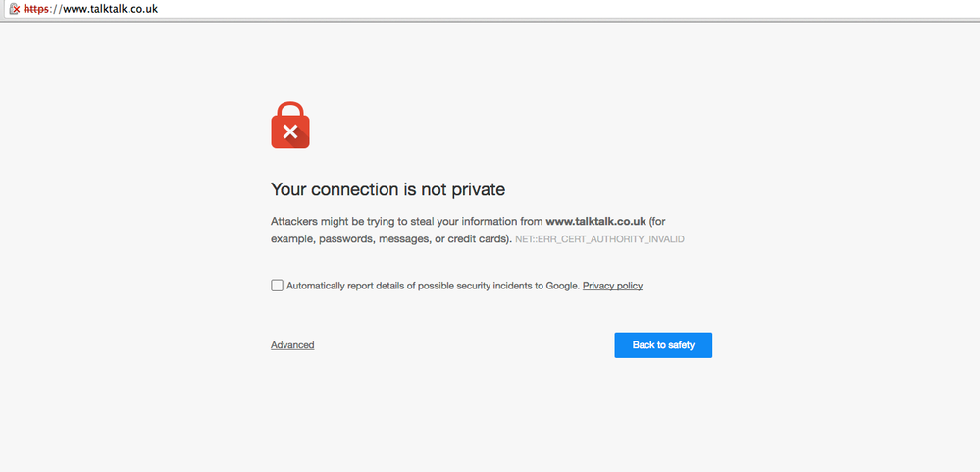Click the large red padlock warning icon
Screen dimensions: 980x472
[290, 126]
